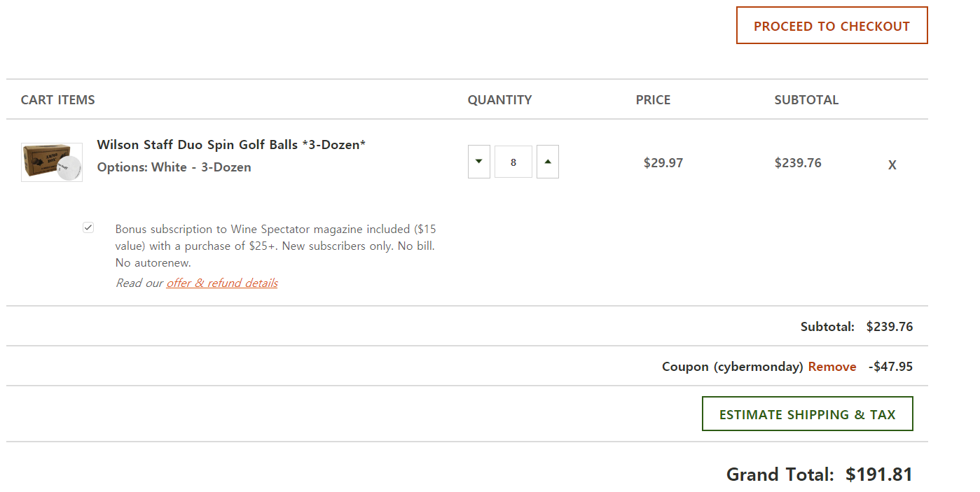Open Estimate Shipping & Tax
Image resolution: width=980 pixels, height=492 pixels.
point(807,414)
